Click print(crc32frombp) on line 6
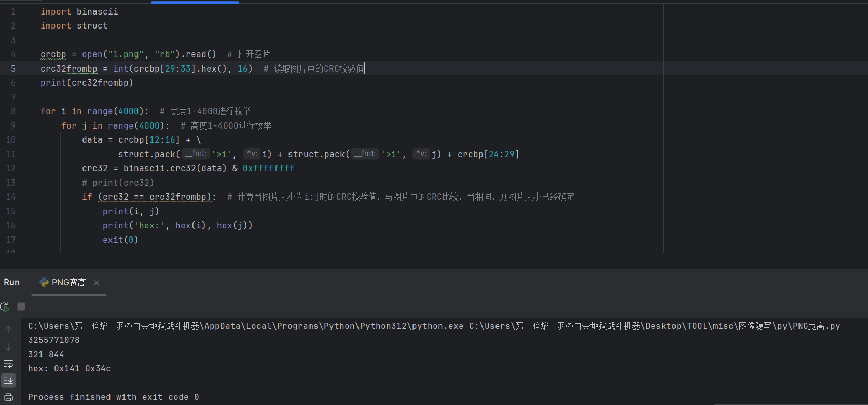 pos(87,82)
